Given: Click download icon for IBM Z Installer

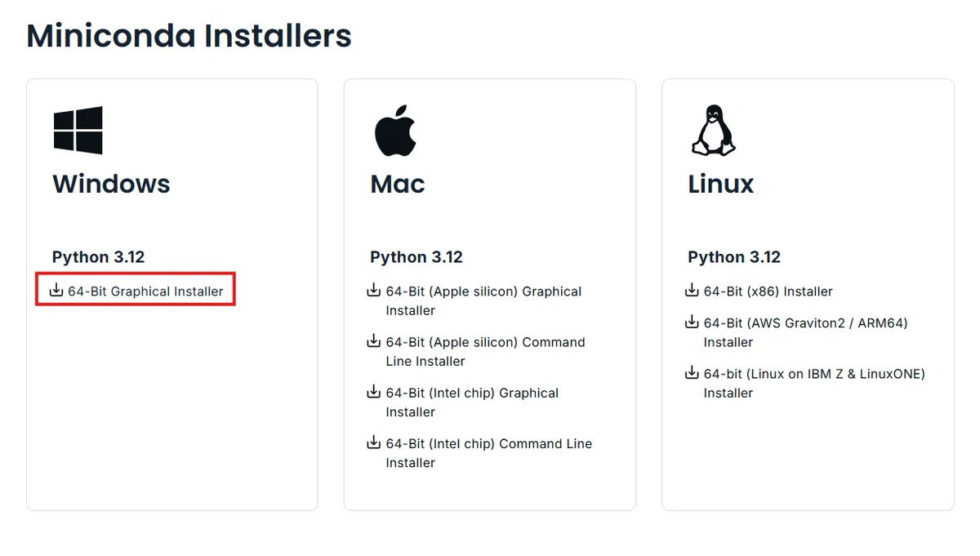Looking at the screenshot, I should pyautogui.click(x=692, y=373).
